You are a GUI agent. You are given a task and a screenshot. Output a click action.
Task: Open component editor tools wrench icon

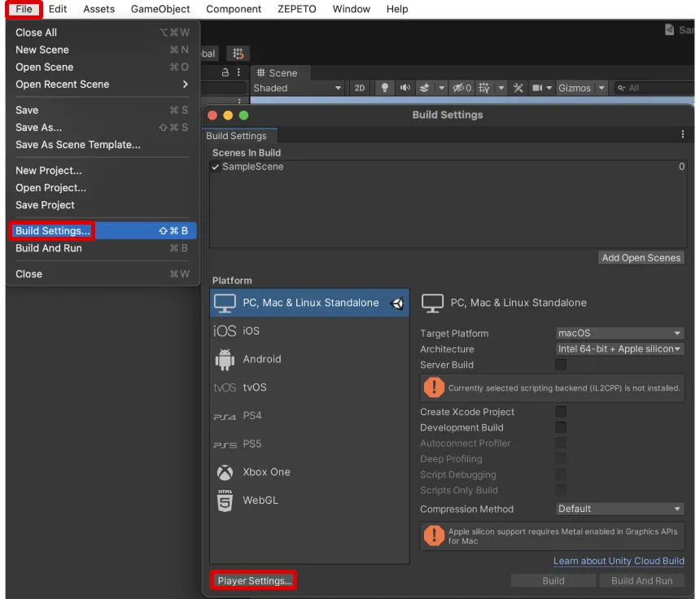coord(518,88)
